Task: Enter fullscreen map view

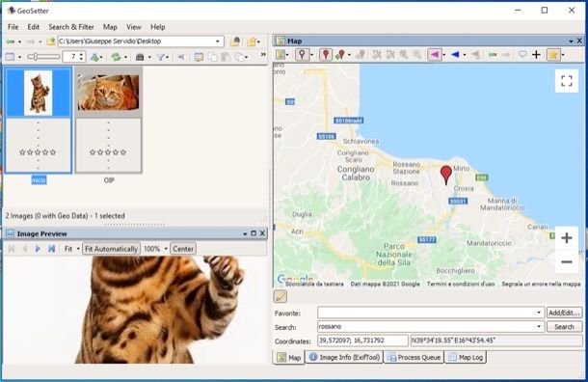Action: [x=566, y=81]
